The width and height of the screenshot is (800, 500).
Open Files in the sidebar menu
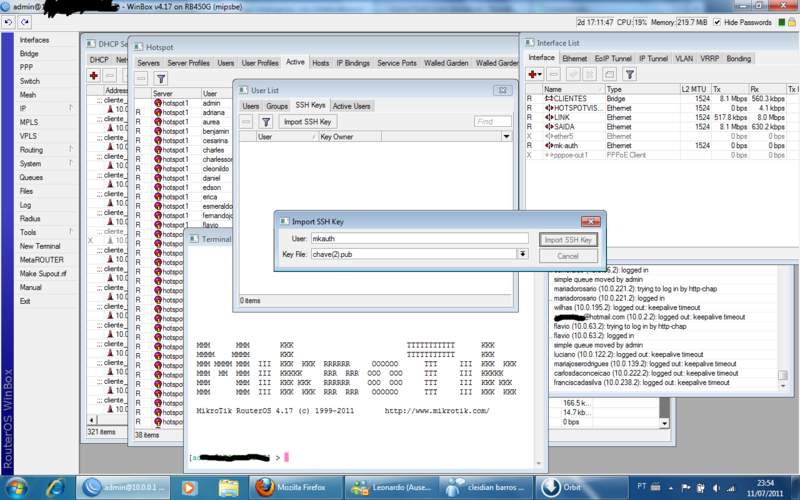click(27, 191)
